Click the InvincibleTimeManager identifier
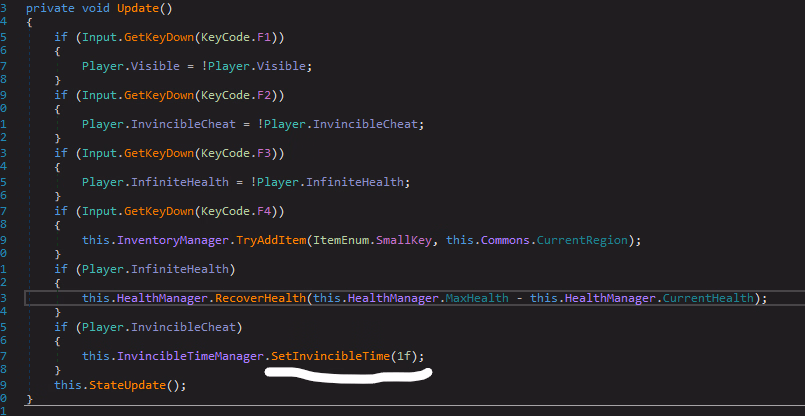The image size is (805, 416). (190, 355)
